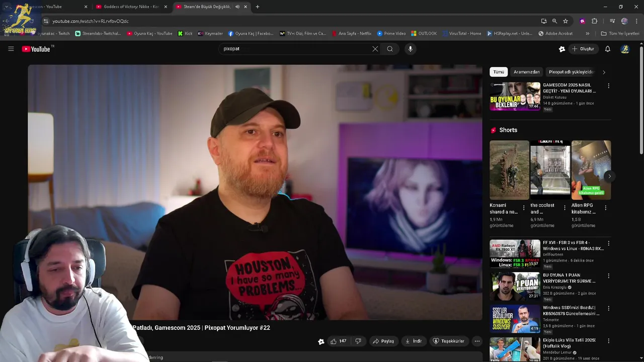
Task: Click the install/cast icon in address bar
Action: (x=544, y=21)
